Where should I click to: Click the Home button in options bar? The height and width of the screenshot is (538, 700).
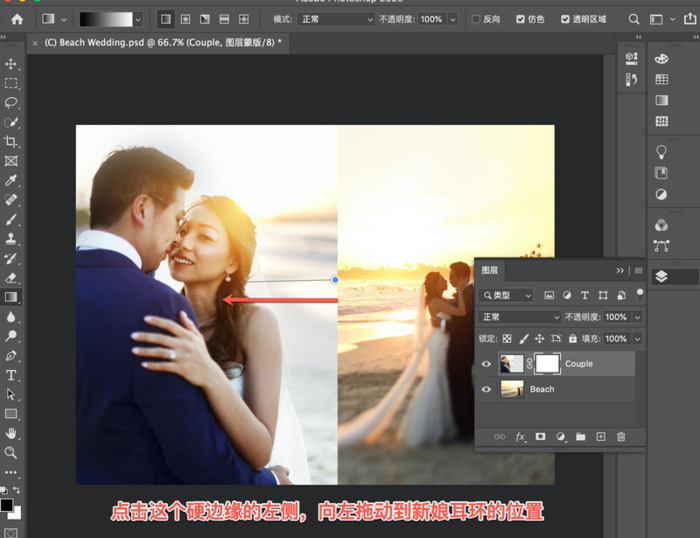coord(16,19)
